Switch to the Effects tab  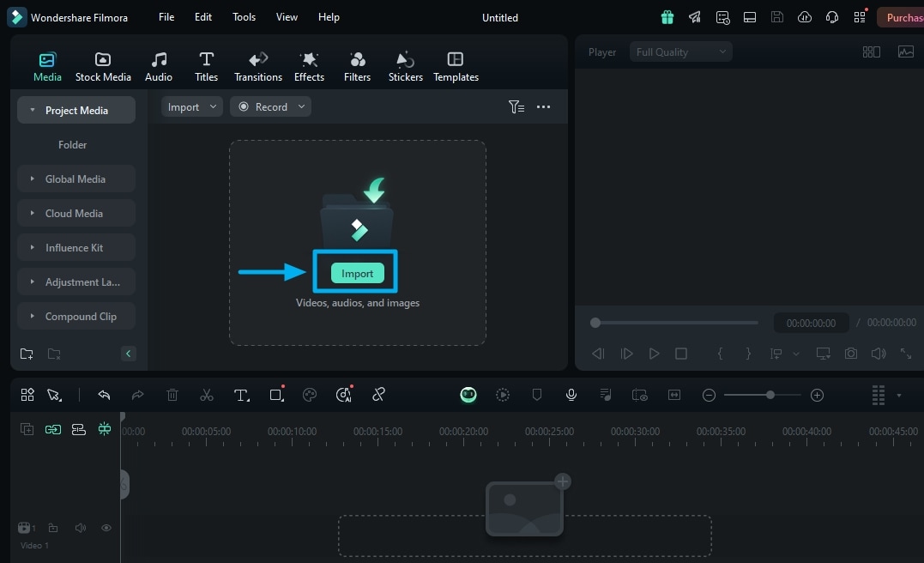pos(309,67)
